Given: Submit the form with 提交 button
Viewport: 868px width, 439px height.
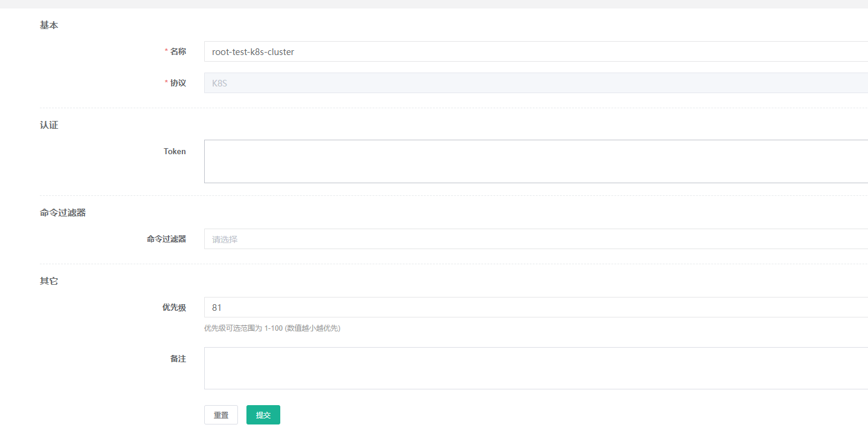Looking at the screenshot, I should [263, 415].
